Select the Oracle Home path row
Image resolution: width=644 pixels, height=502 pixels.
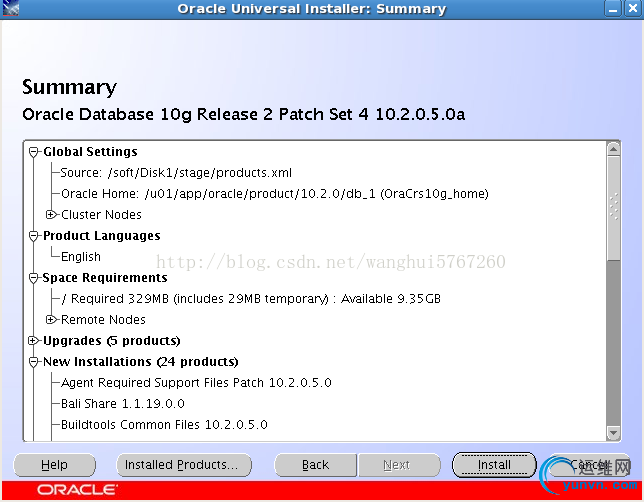coord(275,193)
